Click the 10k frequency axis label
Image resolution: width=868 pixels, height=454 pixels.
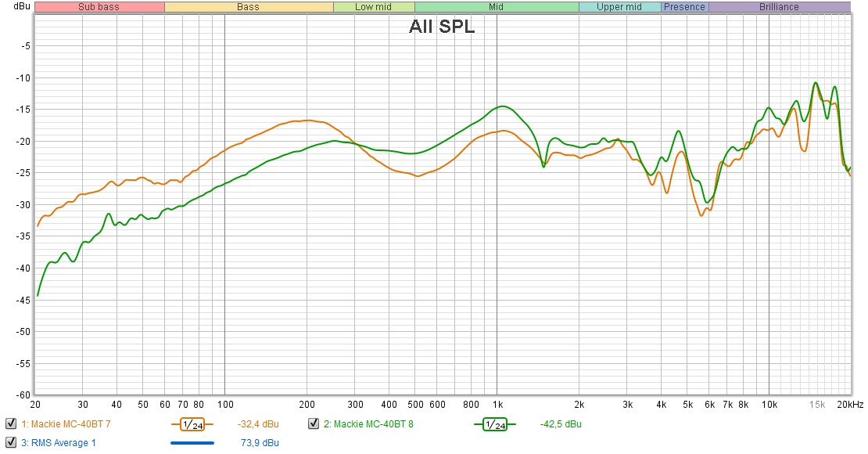pos(769,405)
